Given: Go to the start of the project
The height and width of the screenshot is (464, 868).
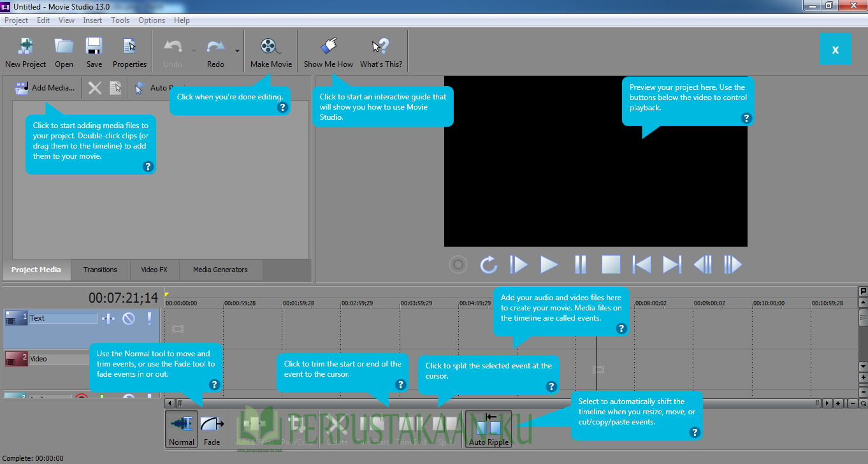Looking at the screenshot, I should coord(641,265).
